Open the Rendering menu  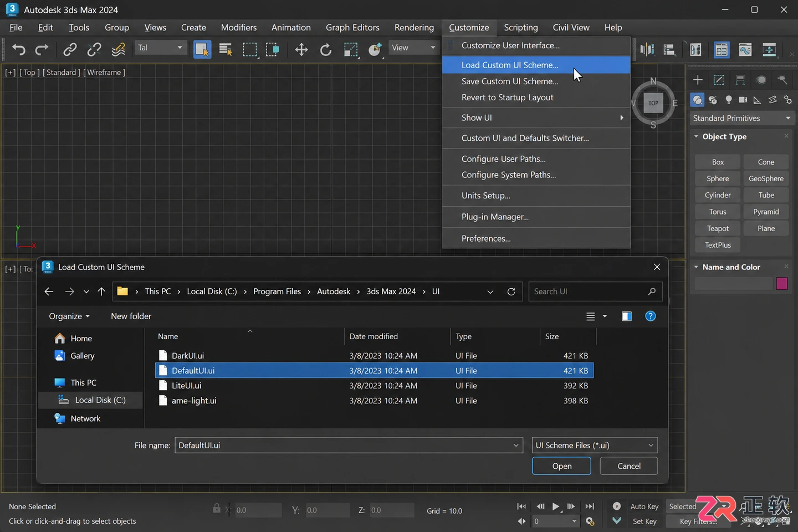(414, 27)
